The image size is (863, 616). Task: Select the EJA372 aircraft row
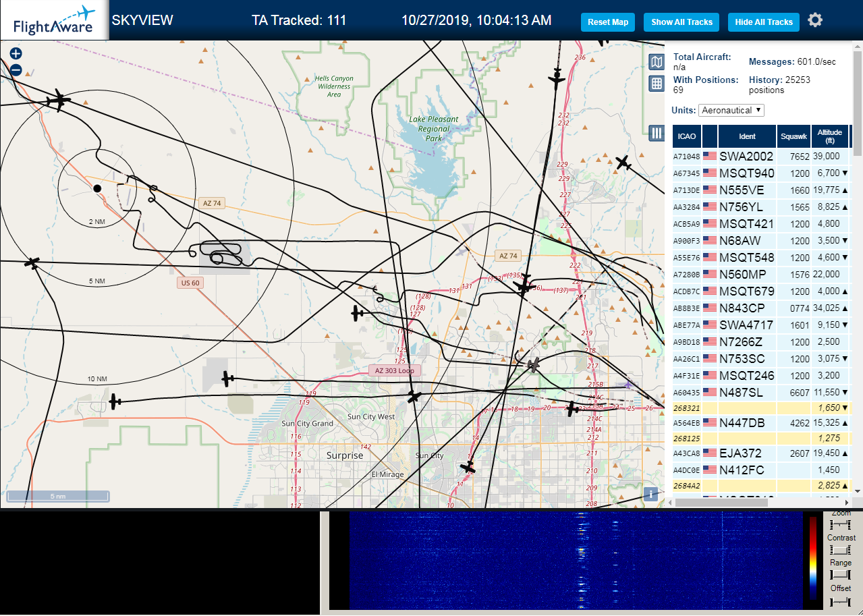click(761, 453)
